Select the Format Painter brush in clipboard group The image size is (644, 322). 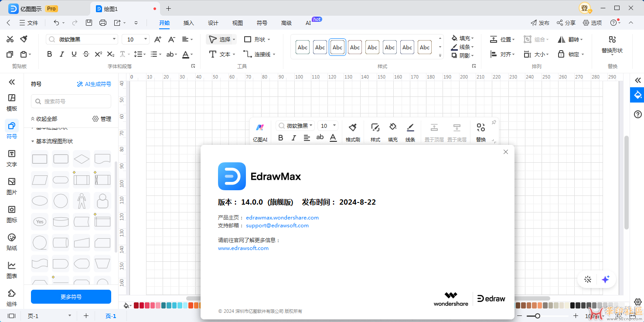(24, 39)
